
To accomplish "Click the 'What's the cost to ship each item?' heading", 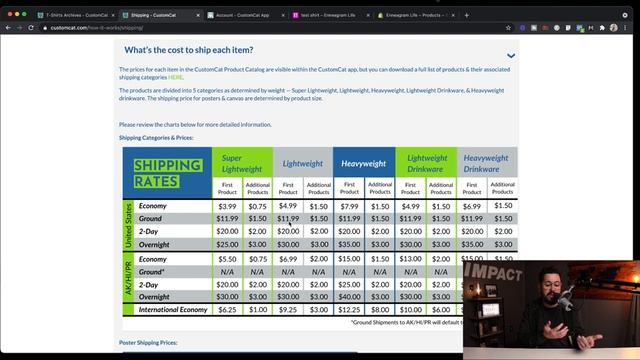I will pyautogui.click(x=189, y=50).
